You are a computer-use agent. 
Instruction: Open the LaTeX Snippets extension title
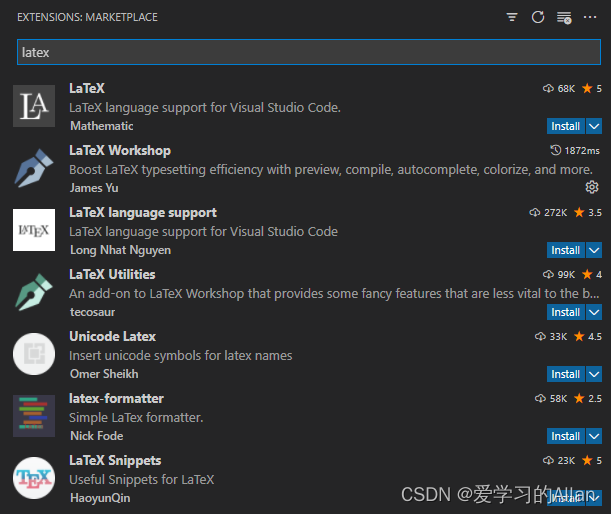tap(115, 460)
